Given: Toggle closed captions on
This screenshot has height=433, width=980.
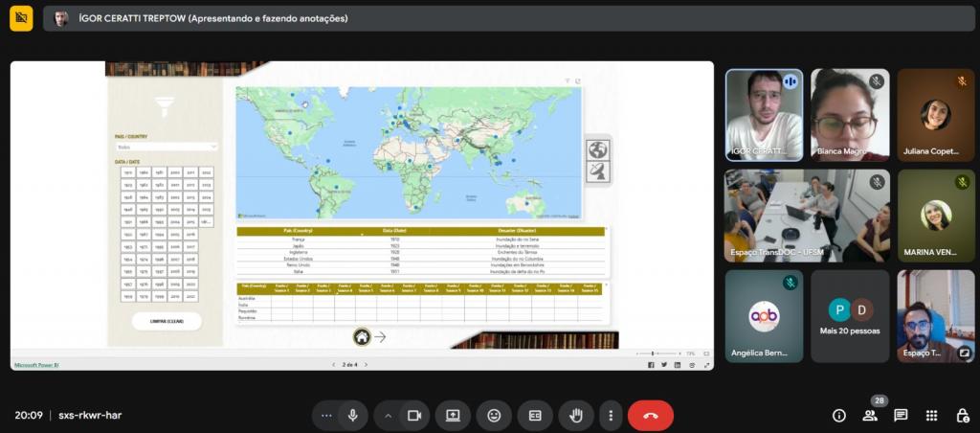Looking at the screenshot, I should (535, 415).
